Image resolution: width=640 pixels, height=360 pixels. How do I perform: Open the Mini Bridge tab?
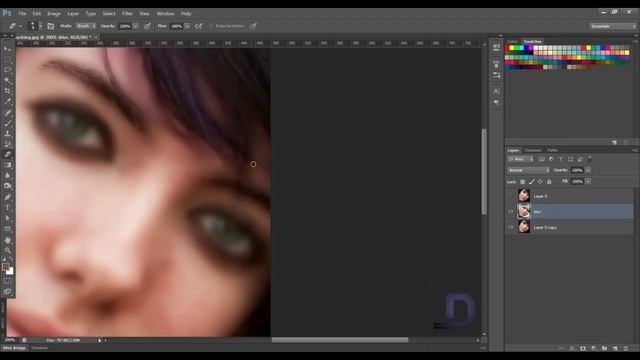pos(14,348)
